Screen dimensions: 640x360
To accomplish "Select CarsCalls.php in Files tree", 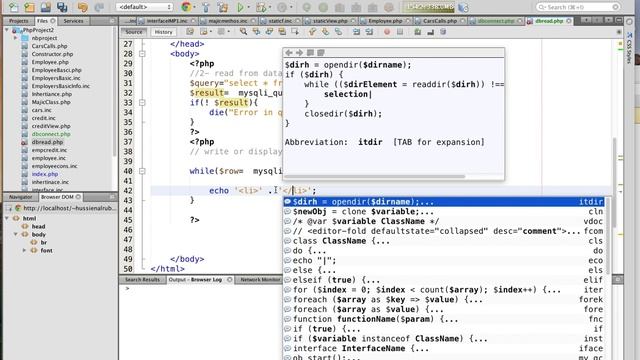I will pos(49,46).
